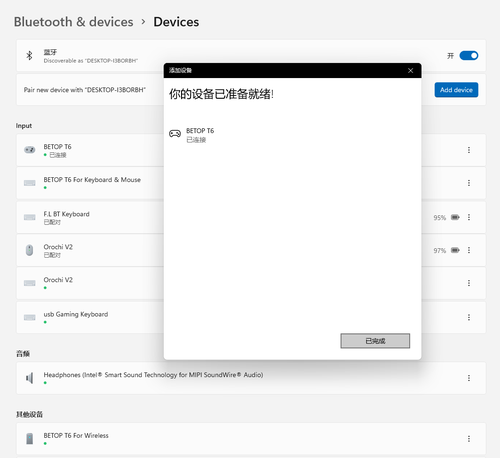Click the usb Gaming Keyboard icon

[30, 317]
